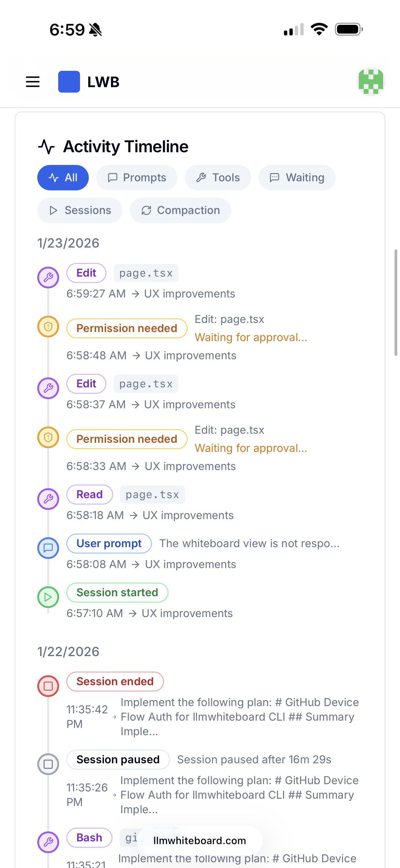
Task: Click the gray square icon for Session paused
Action: point(48,764)
